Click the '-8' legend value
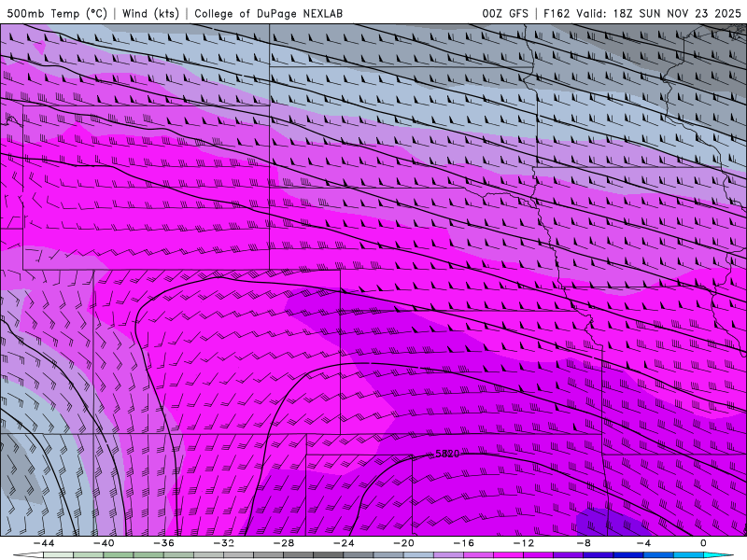 click(x=585, y=543)
